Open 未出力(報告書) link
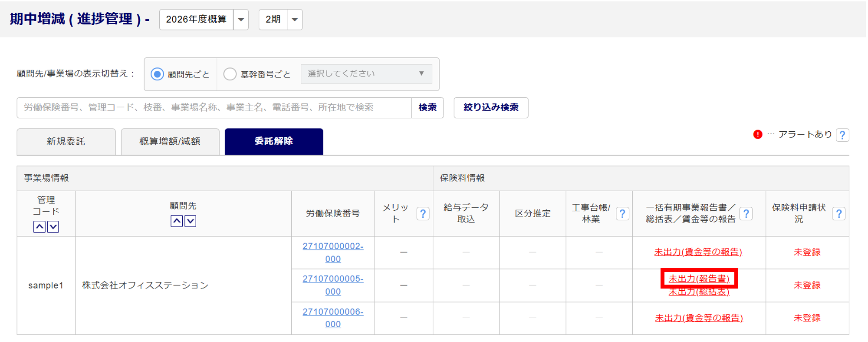 (699, 279)
